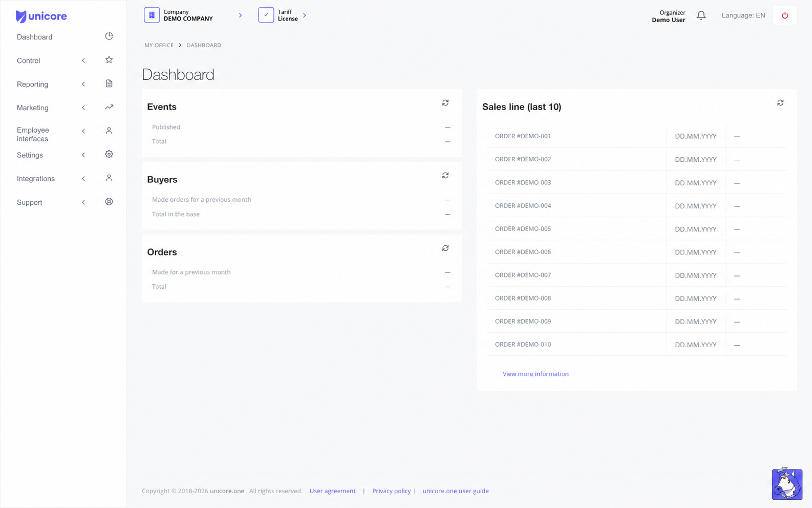Select ORDER #DEMO-009 row
812x508 pixels.
pyautogui.click(x=637, y=322)
